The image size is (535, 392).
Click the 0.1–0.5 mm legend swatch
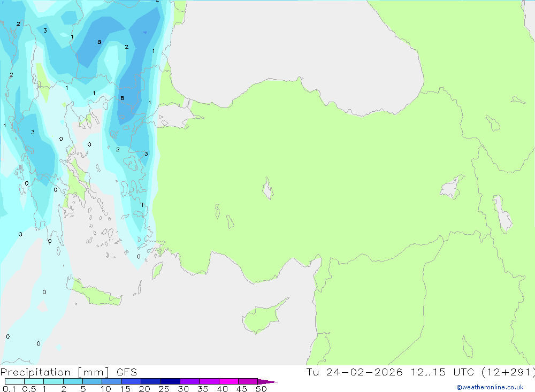pos(14,381)
